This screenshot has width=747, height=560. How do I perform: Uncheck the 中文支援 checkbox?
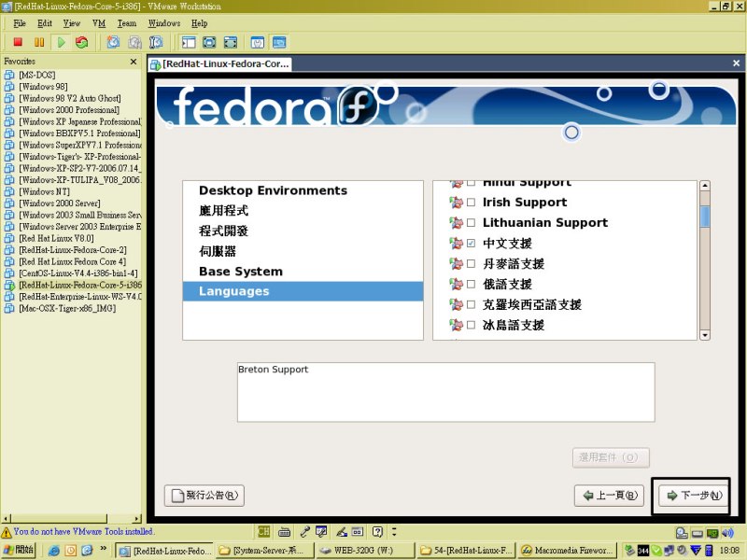click(471, 244)
